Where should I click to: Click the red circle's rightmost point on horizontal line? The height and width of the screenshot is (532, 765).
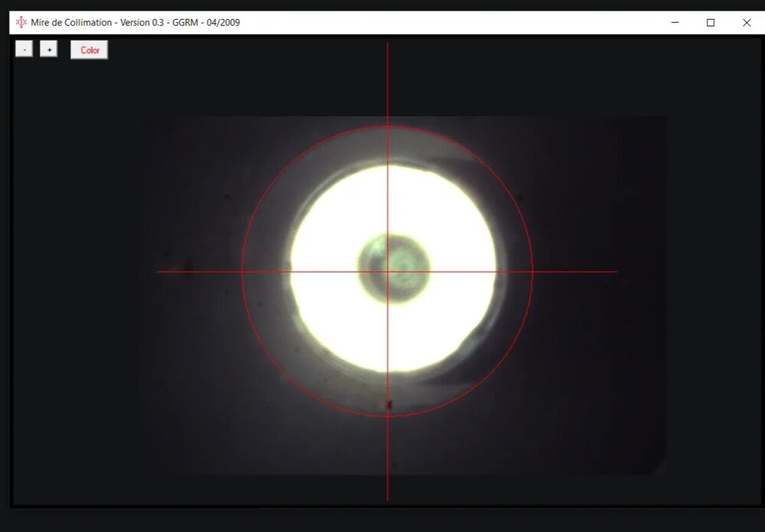[x=532, y=271]
